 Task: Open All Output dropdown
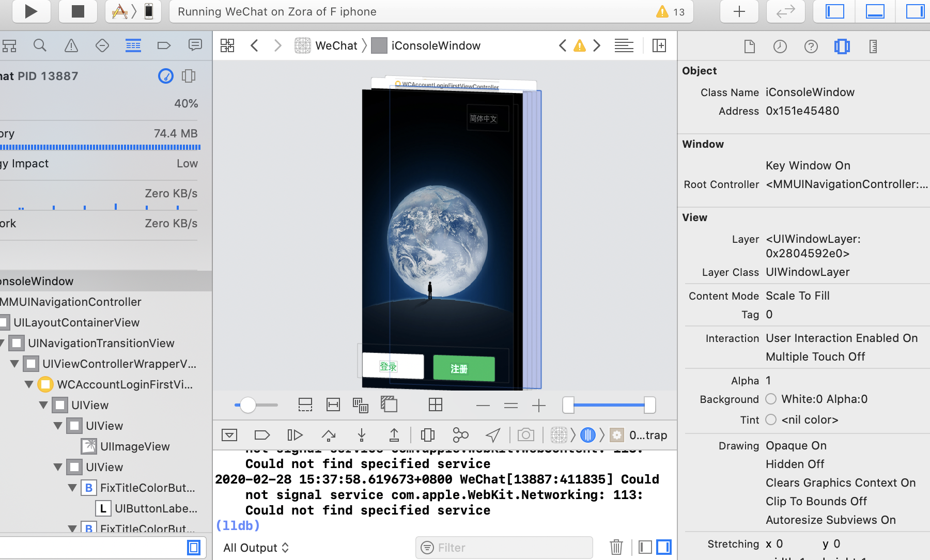256,548
